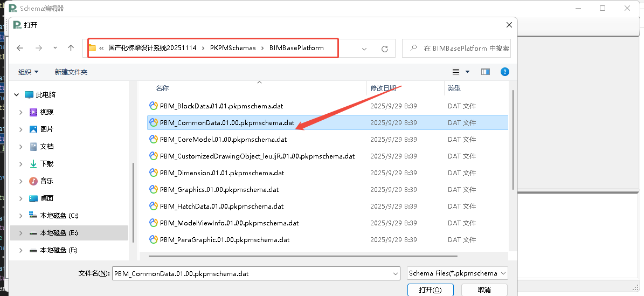Go up one folder level
Screen dimensions: 644x296
point(71,48)
